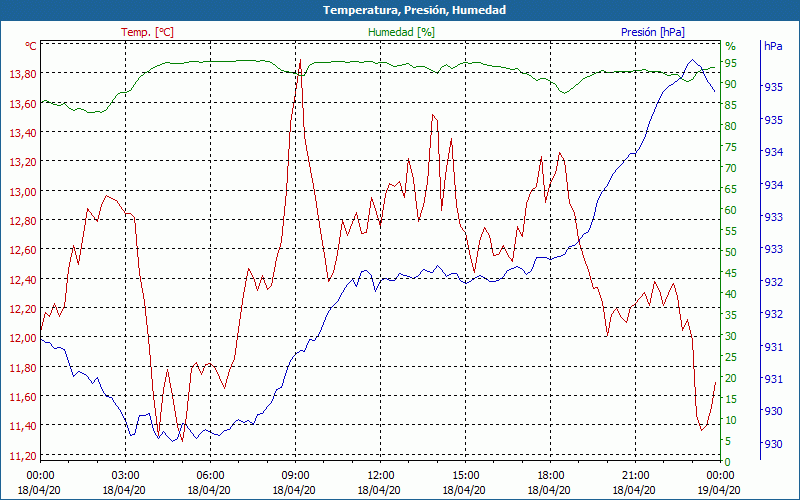Click the 03:00 time axis label
800x500 pixels.
click(x=124, y=476)
